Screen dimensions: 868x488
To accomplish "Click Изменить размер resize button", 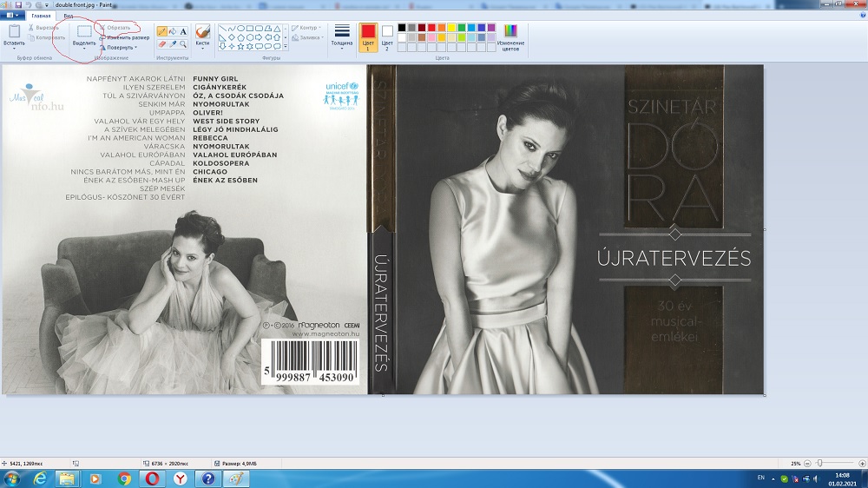I will click(x=124, y=37).
